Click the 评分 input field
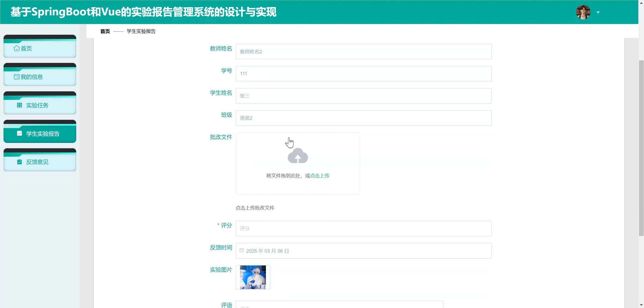 coord(363,228)
